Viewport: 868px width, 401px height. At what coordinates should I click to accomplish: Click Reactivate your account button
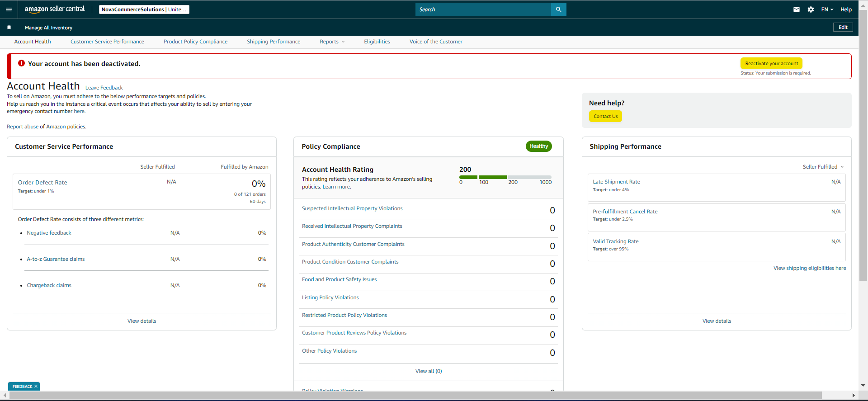[x=771, y=63]
